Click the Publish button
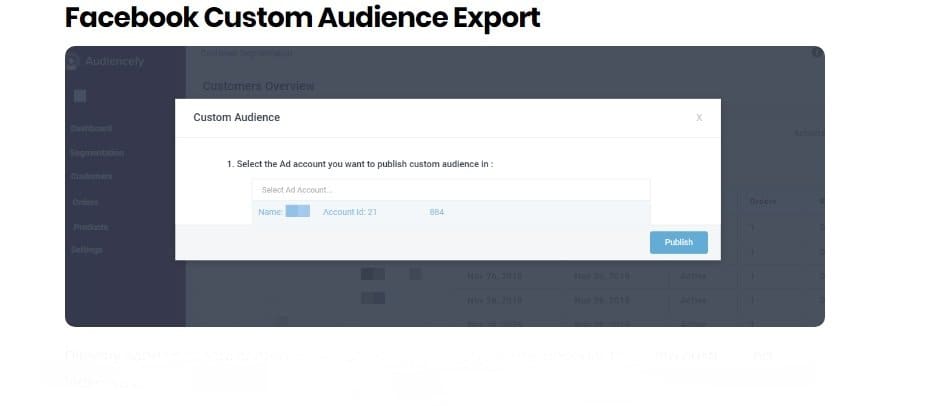The image size is (927, 406). [678, 242]
